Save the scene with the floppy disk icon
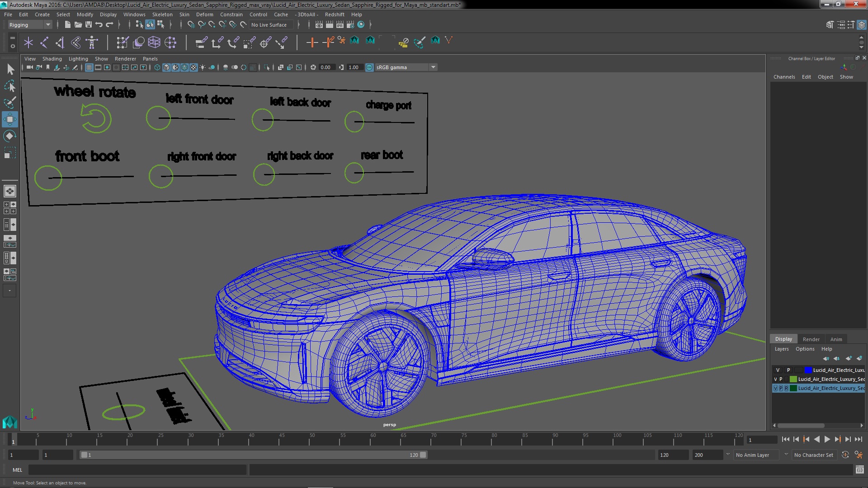The image size is (868, 488). (x=89, y=25)
